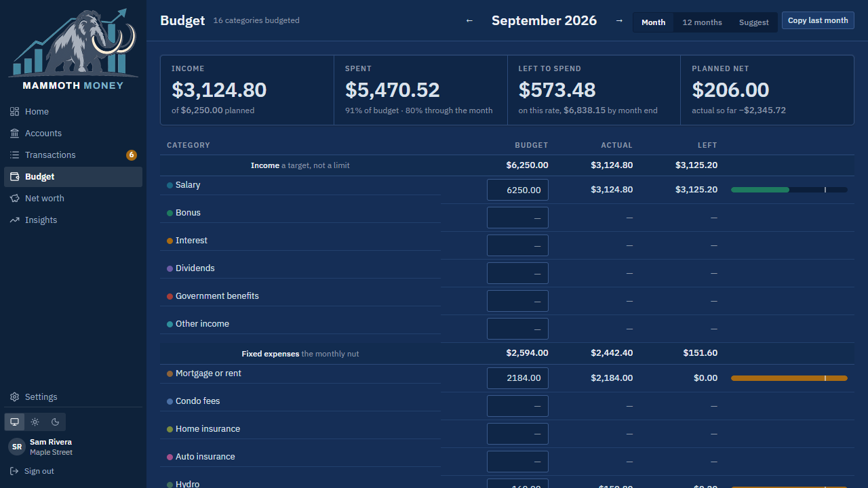Click the Net worth piggy bank icon
The image size is (868, 488).
(x=14, y=199)
